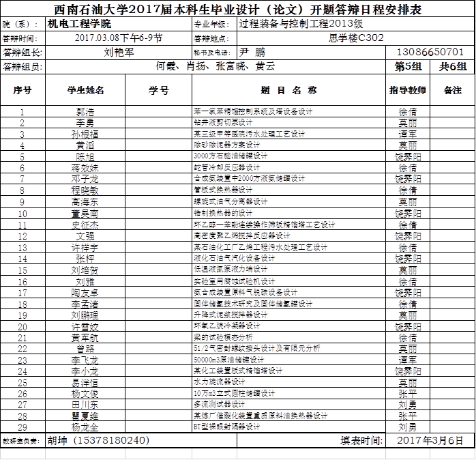Viewport: 476px width, 460px height.
Task: Click the 指导教师 column header
Action: click(408, 90)
